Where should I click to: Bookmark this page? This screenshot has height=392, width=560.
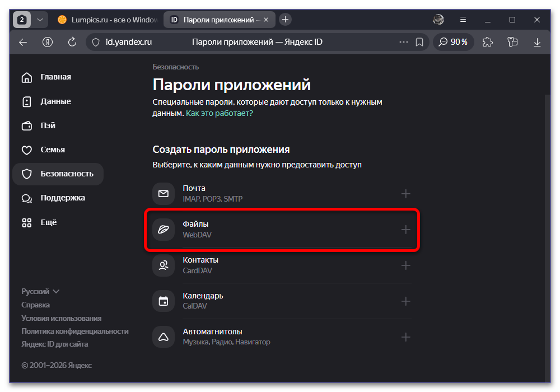point(419,42)
